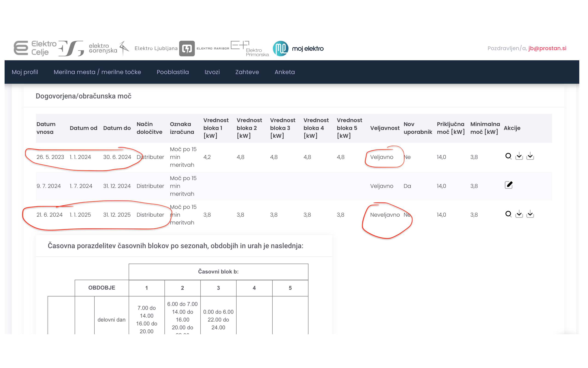This screenshot has height=368, width=588.
Task: Select the date cell 30. 6. 2024
Action: point(117,157)
